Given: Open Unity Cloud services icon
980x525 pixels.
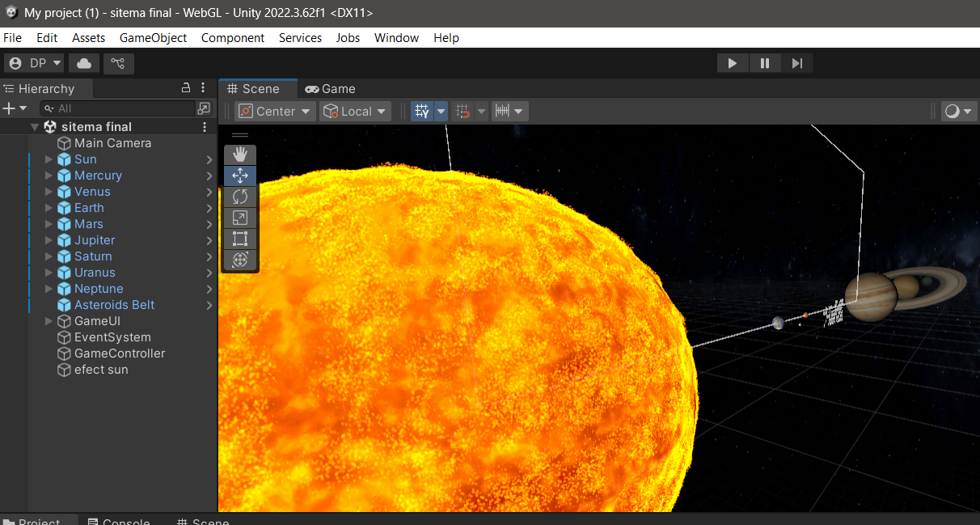Looking at the screenshot, I should [x=84, y=63].
